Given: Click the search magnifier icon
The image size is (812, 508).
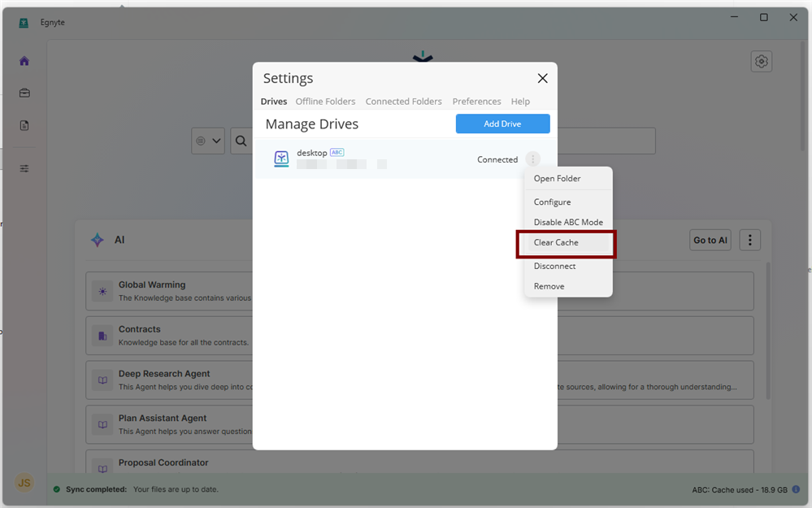Looking at the screenshot, I should tap(241, 141).
